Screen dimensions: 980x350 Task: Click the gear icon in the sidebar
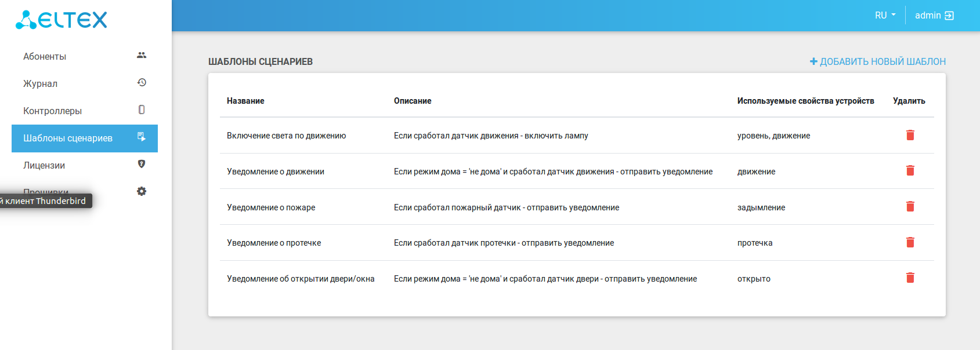coord(142,191)
